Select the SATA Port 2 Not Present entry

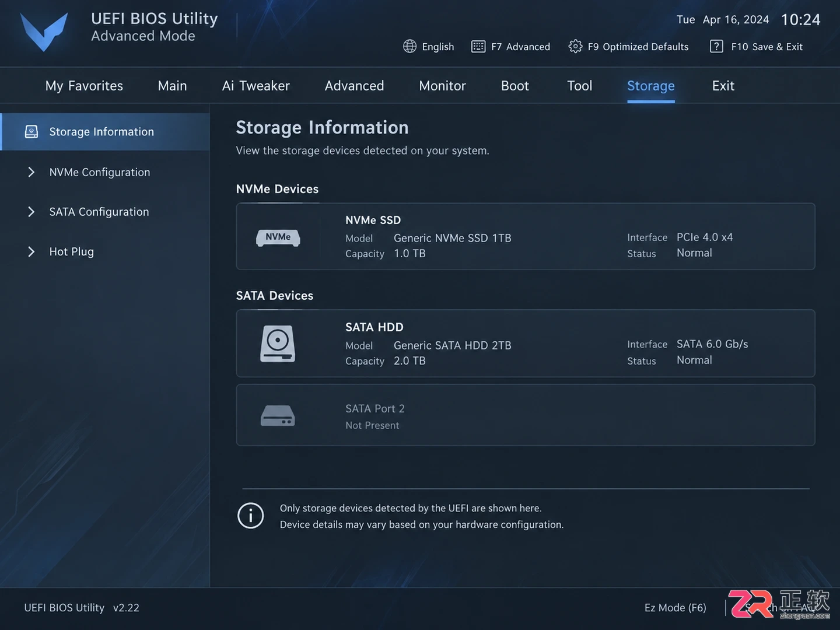(x=526, y=415)
